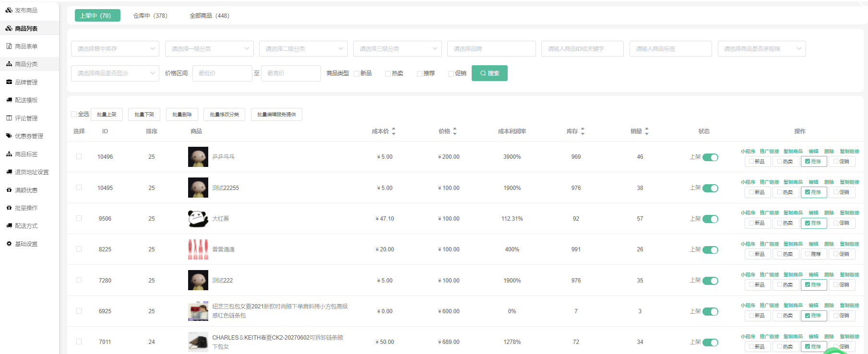Toggle 上架 switch for product 10496
This screenshot has height=354, width=868.
tap(710, 157)
